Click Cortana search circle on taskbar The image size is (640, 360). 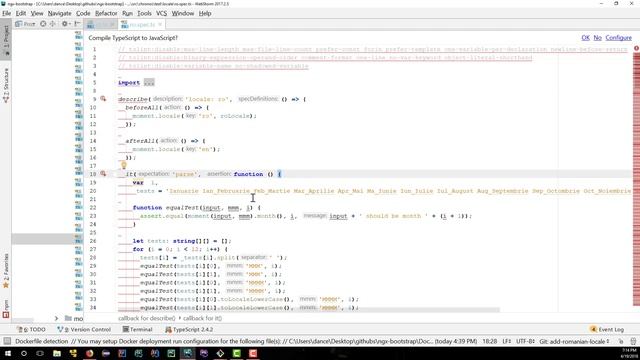coord(24,353)
